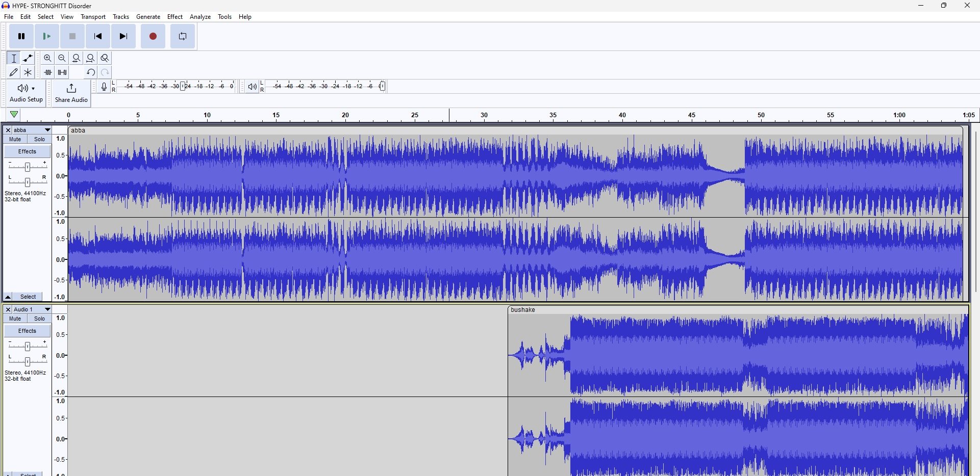Screen dimensions: 980x476
Task: Open the Select menu
Action: point(46,17)
